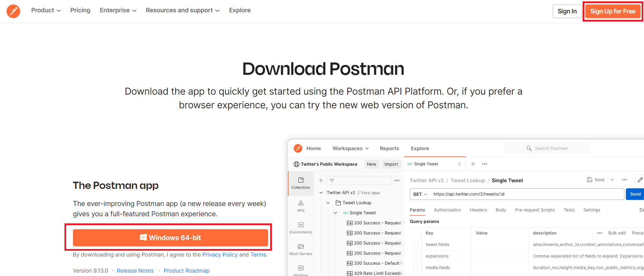Switch to the Body tab
The width and height of the screenshot is (644, 276).
(501, 210)
